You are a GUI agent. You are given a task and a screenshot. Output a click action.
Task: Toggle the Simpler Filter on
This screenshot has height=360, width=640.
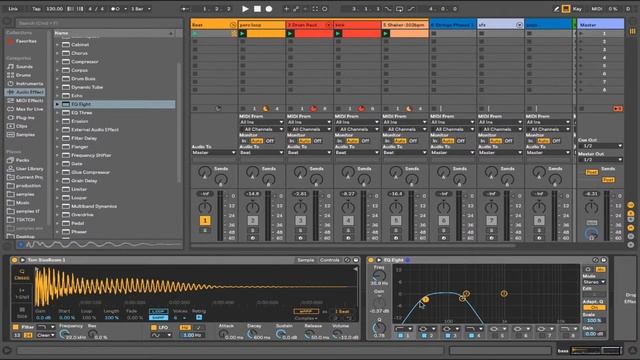16,327
